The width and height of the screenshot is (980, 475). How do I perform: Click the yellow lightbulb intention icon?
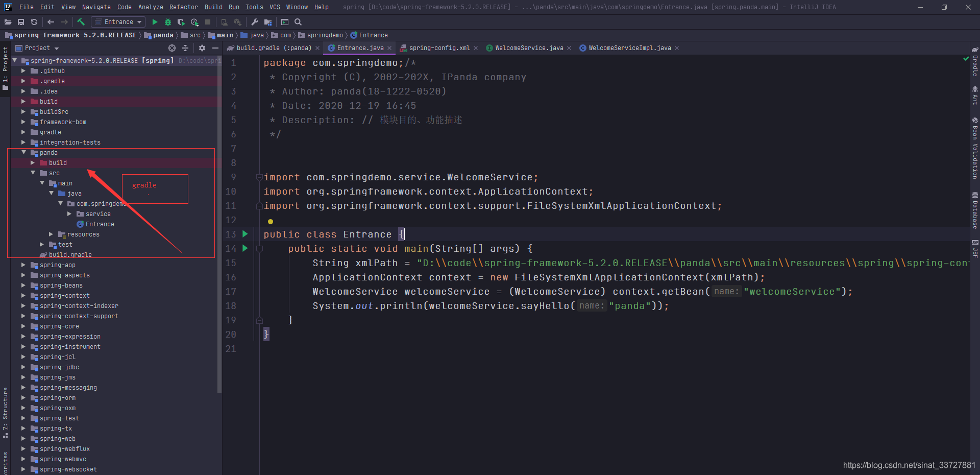271,222
